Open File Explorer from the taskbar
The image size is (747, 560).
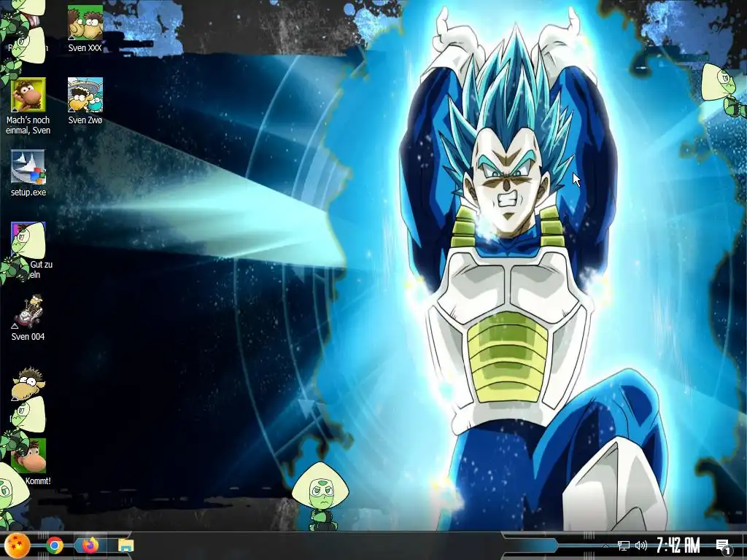coord(125,545)
